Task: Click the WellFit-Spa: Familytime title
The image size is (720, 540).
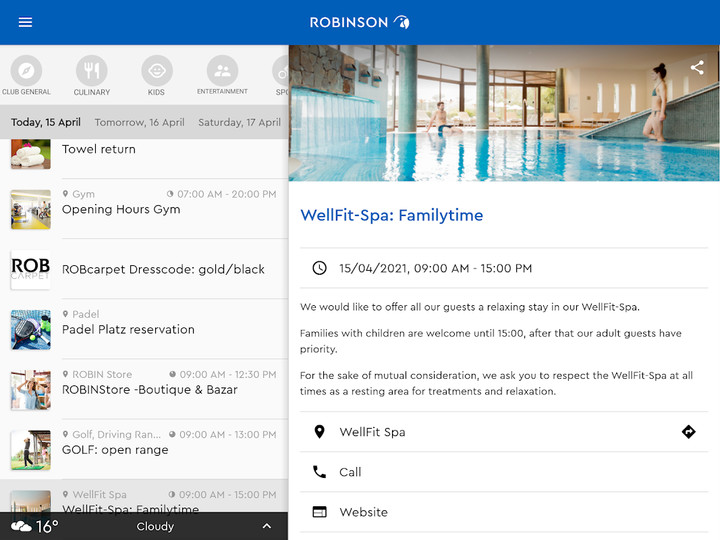Action: [x=391, y=215]
